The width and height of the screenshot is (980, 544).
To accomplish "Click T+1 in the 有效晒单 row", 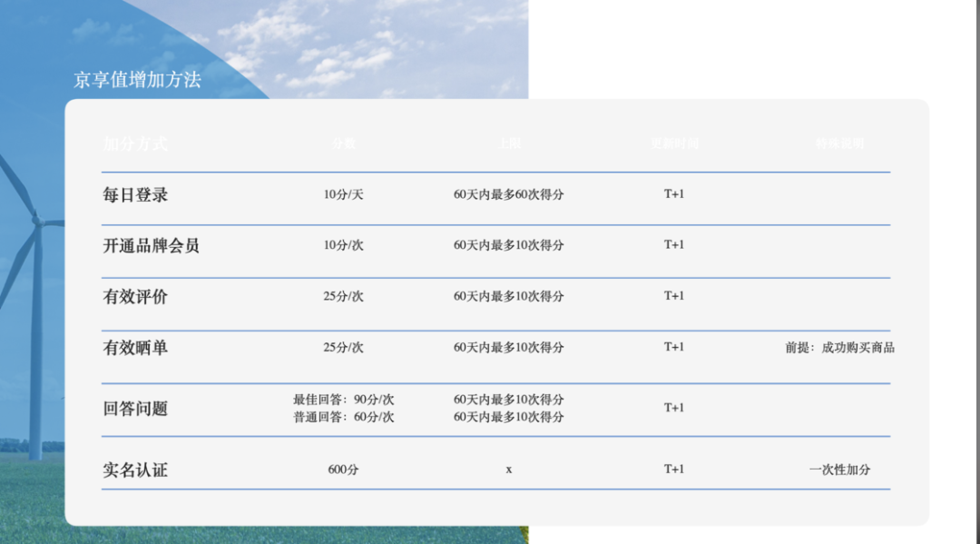I will 673,347.
